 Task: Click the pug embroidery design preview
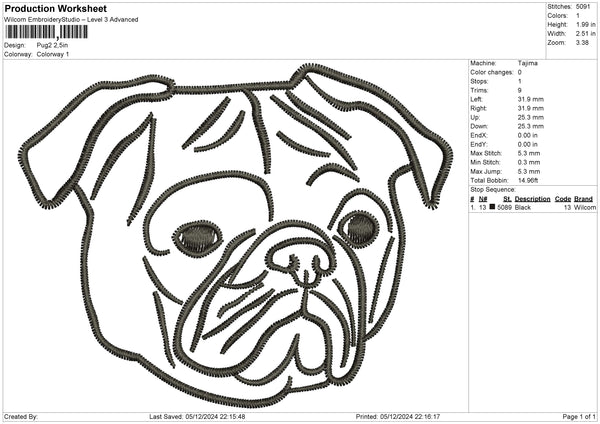[x=235, y=235]
